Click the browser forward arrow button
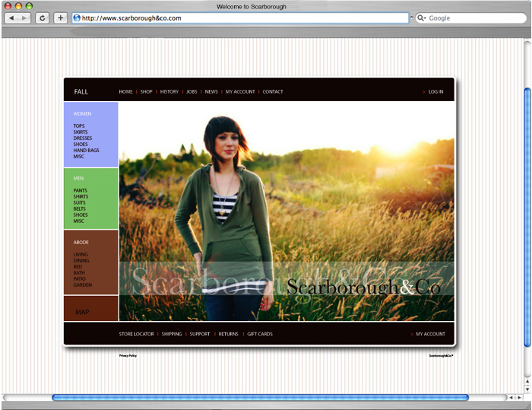The width and height of the screenshot is (532, 410). 24,17
